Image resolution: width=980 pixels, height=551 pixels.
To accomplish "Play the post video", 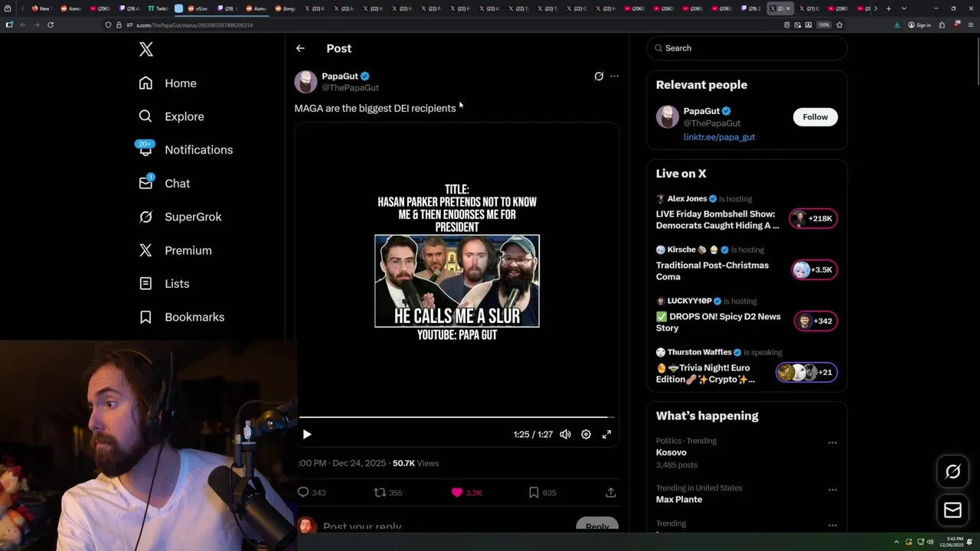I will pos(307,435).
